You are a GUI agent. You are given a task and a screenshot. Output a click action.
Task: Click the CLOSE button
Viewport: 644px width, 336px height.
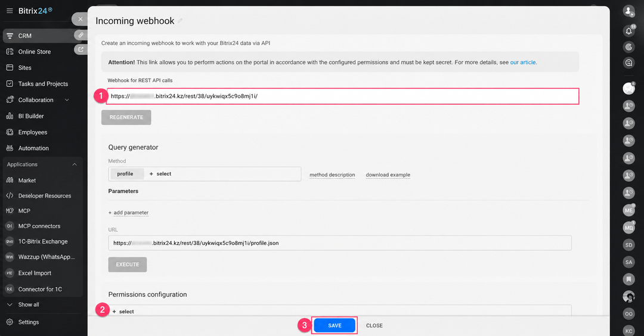374,326
